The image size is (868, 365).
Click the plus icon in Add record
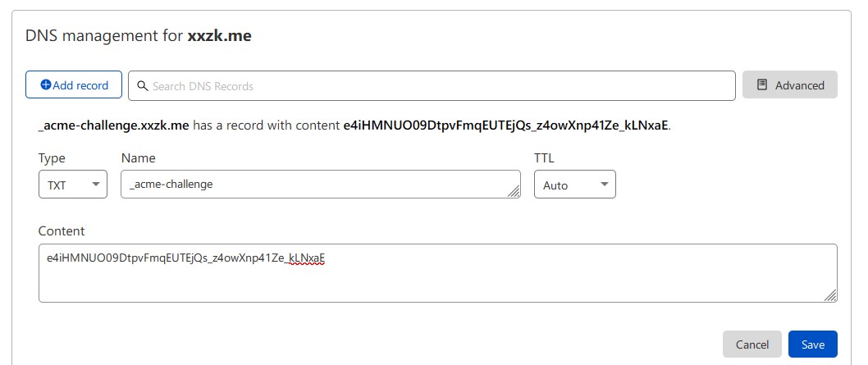[46, 85]
